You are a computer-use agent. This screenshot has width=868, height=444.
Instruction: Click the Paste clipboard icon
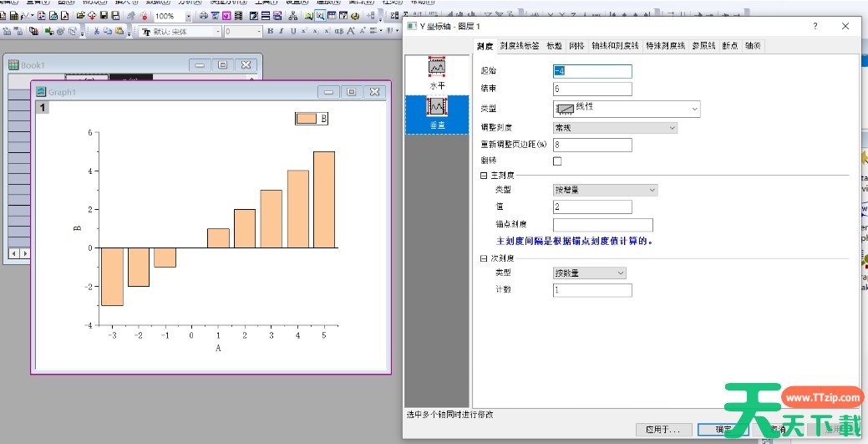[x=119, y=31]
